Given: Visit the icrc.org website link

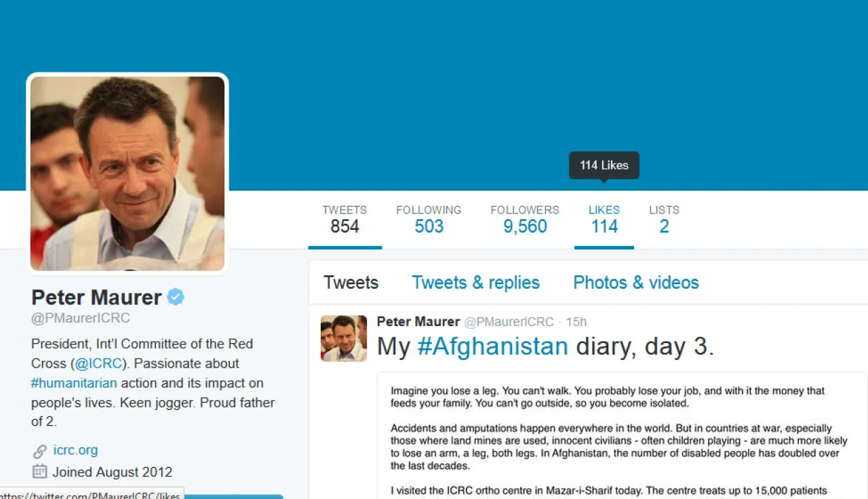Looking at the screenshot, I should tap(75, 450).
